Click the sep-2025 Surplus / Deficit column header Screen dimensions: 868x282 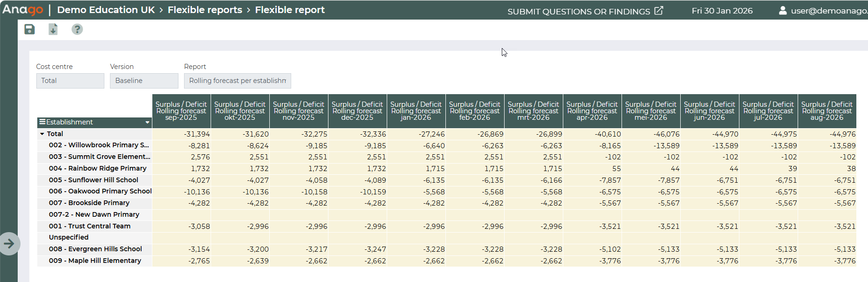point(181,111)
